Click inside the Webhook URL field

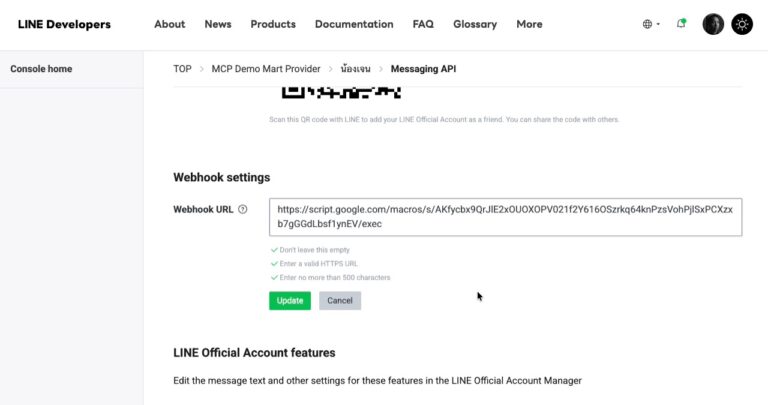click(505, 217)
